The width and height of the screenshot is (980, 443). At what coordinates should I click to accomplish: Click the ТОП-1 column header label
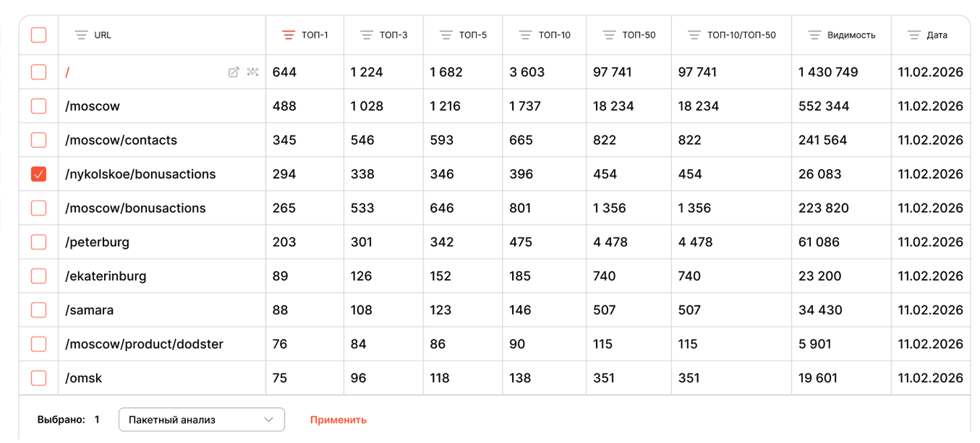coord(315,35)
